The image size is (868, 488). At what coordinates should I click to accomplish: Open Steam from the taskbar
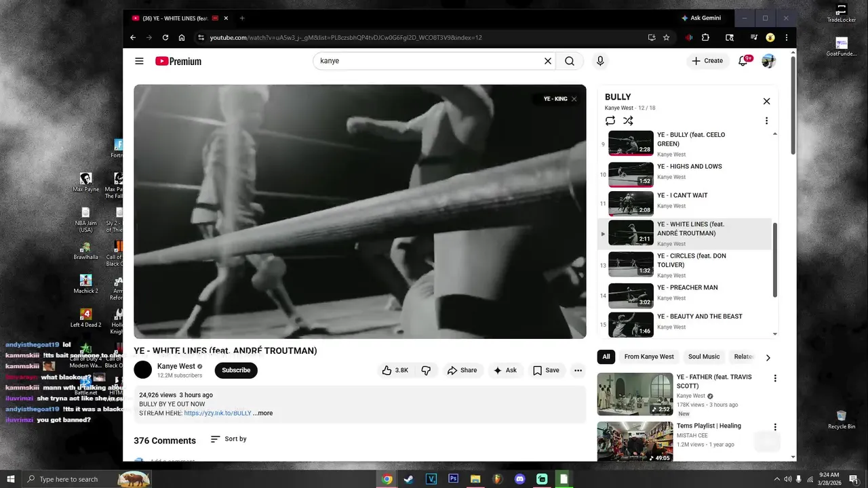point(409,479)
